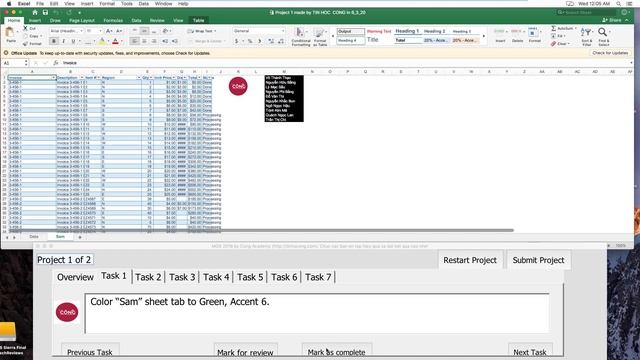Click the Comma style icon
The width and height of the screenshot is (640, 360).
(259, 41)
